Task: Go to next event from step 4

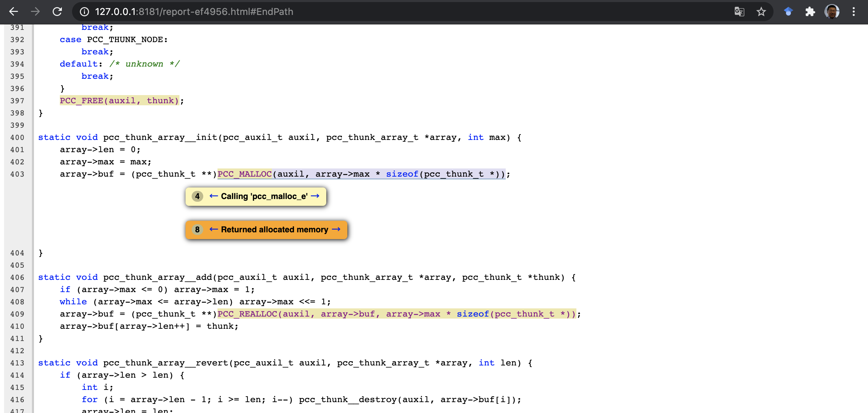Action: tap(315, 196)
